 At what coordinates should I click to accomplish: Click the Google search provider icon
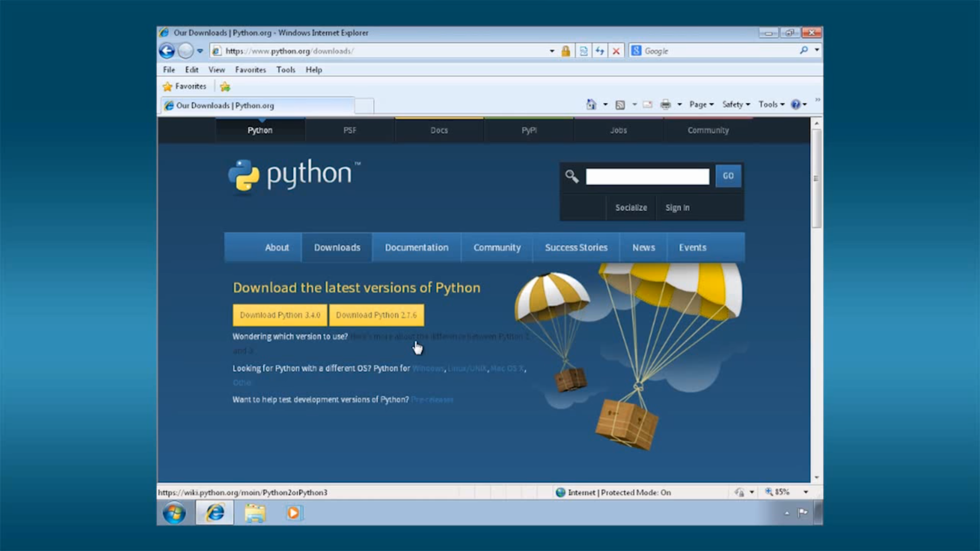click(x=636, y=51)
